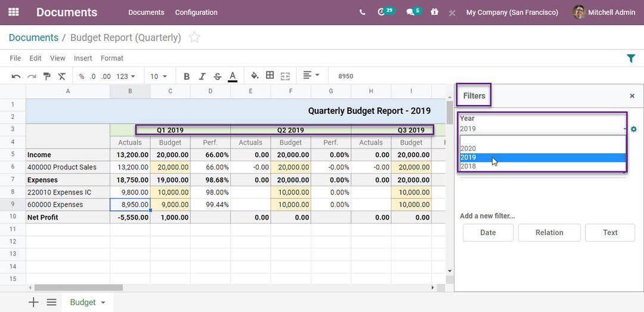
Task: Open the Budget sheet tab
Action: click(x=83, y=302)
